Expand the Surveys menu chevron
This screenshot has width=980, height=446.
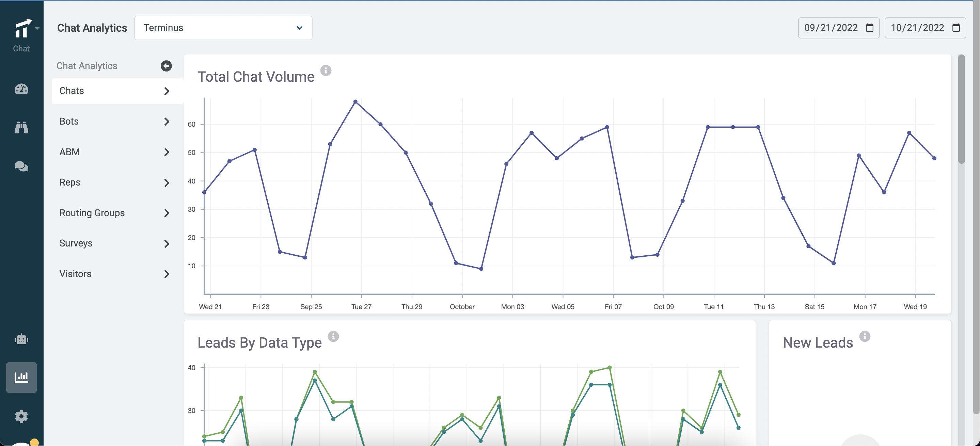pos(167,244)
